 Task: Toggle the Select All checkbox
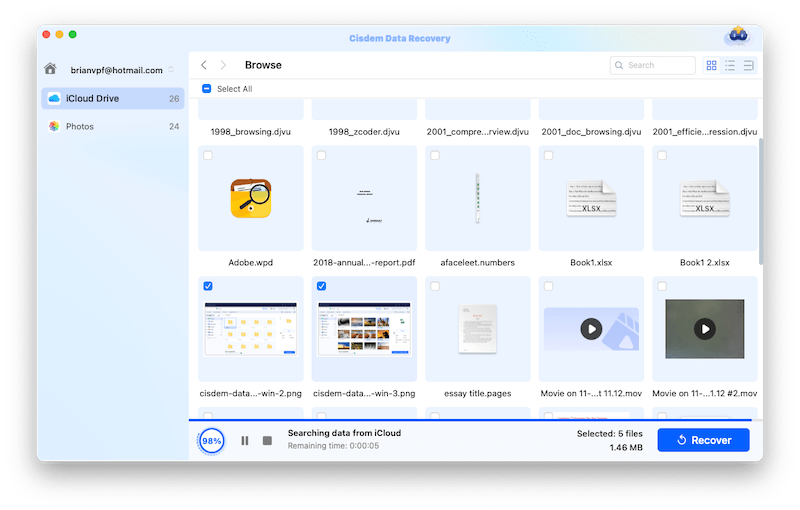coord(207,89)
